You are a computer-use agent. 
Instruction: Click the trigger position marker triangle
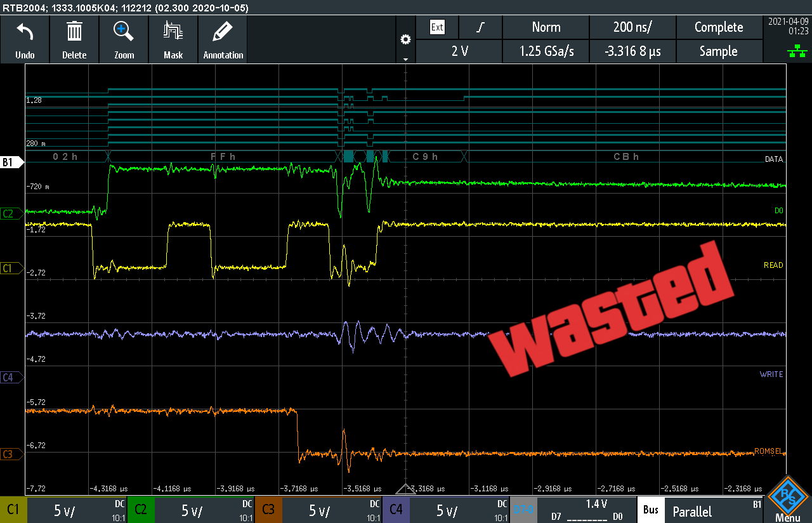pos(405,489)
